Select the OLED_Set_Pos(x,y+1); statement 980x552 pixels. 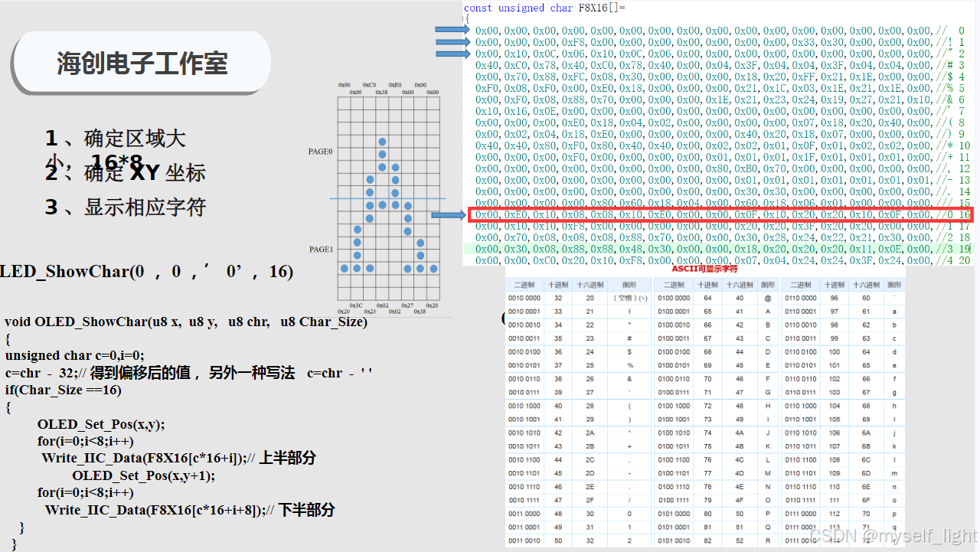point(143,475)
